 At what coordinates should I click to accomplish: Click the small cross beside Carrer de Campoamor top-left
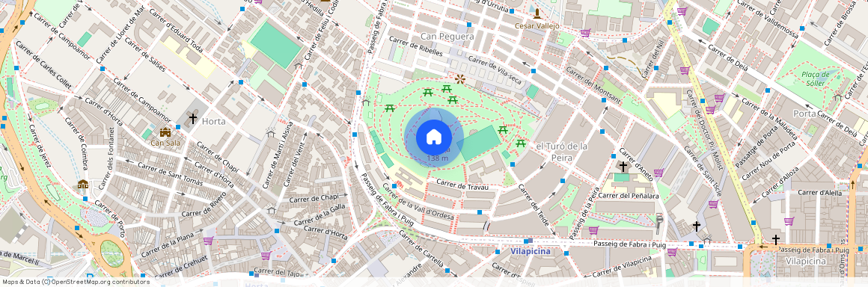point(31,13)
